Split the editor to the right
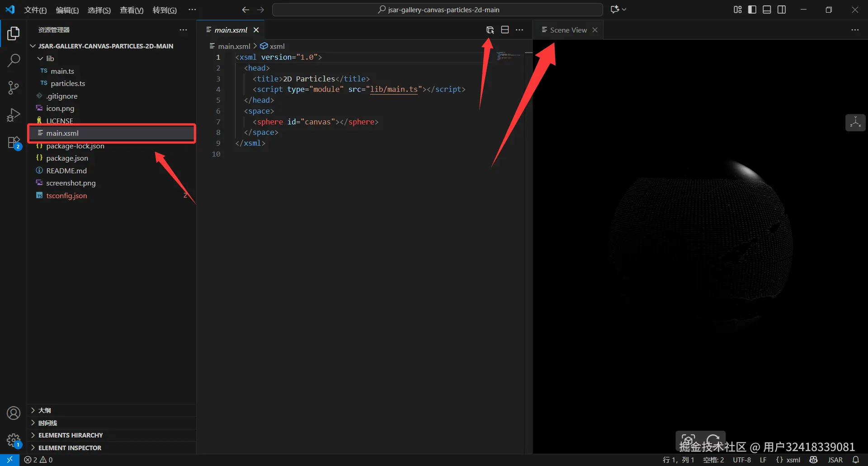The width and height of the screenshot is (868, 466). [505, 30]
